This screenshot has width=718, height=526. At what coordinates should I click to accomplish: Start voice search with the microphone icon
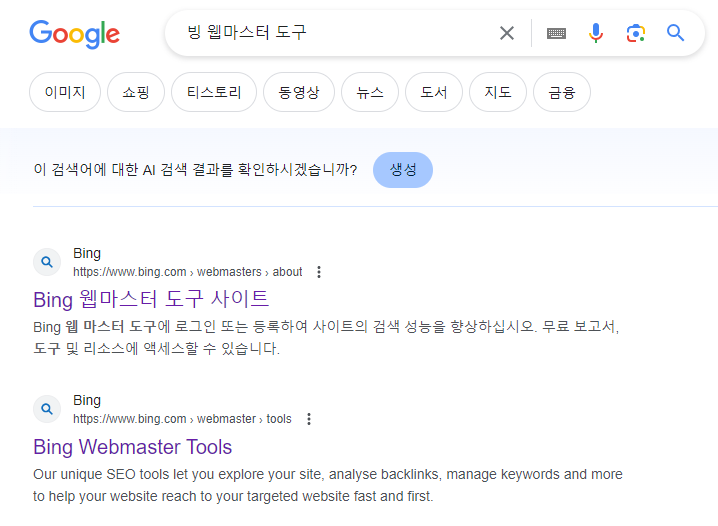pyautogui.click(x=596, y=33)
